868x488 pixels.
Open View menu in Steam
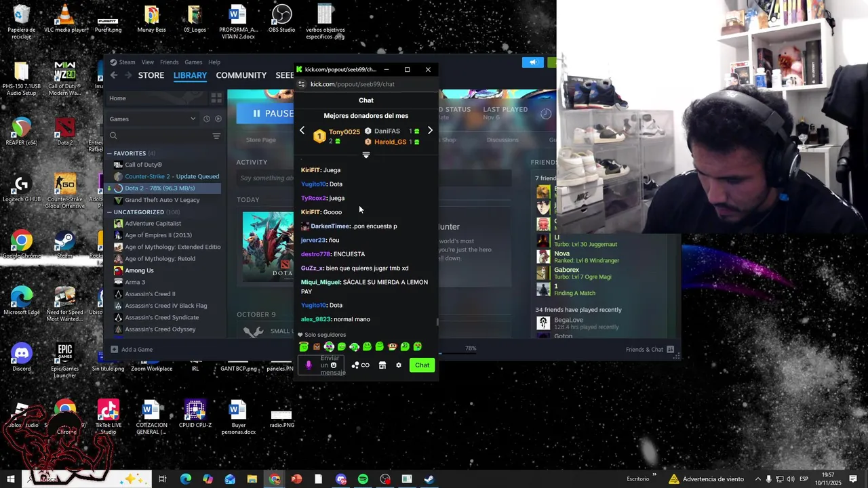click(x=147, y=62)
